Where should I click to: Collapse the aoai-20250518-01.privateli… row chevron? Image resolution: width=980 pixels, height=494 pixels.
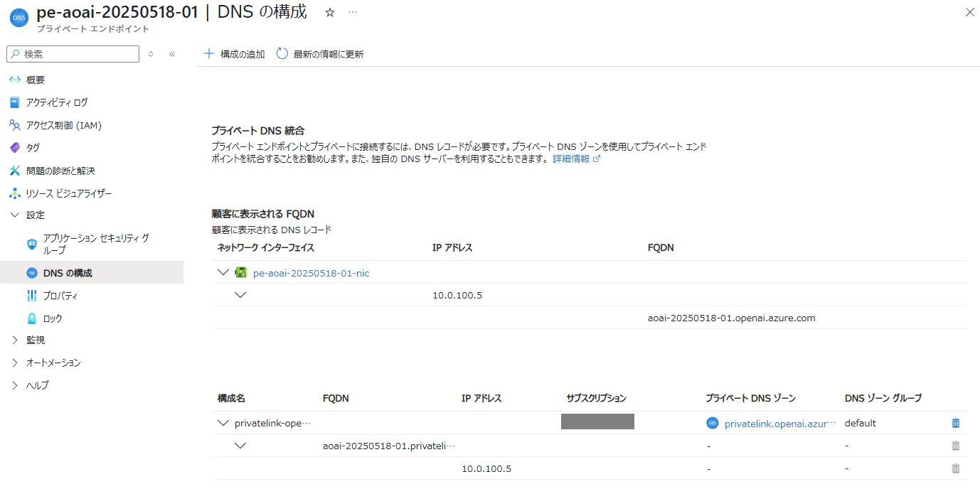click(x=240, y=446)
